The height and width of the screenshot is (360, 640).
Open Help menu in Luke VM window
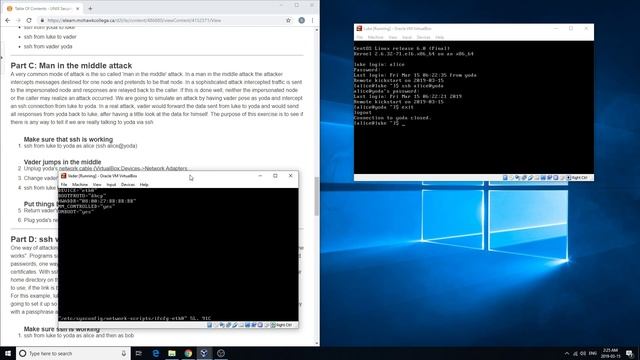(x=440, y=37)
